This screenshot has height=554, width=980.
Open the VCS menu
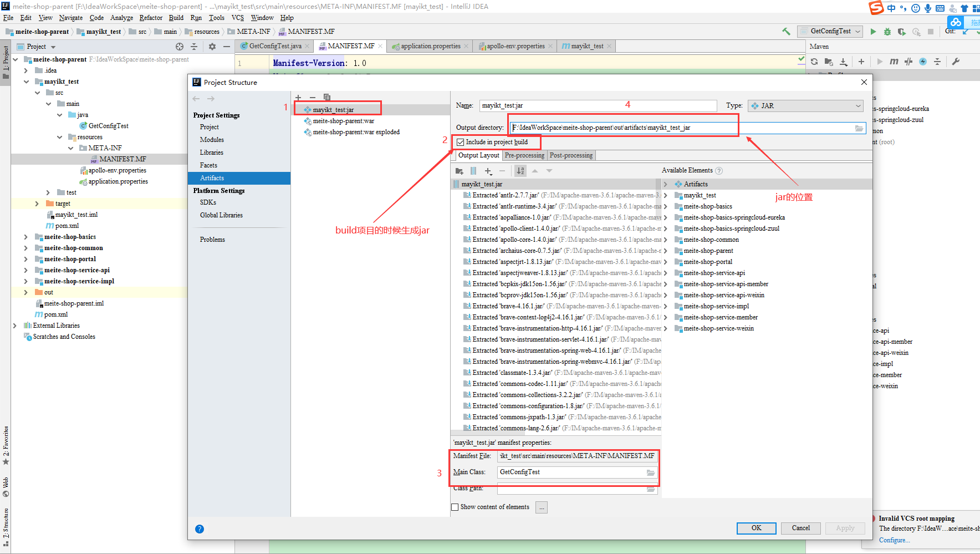point(238,18)
